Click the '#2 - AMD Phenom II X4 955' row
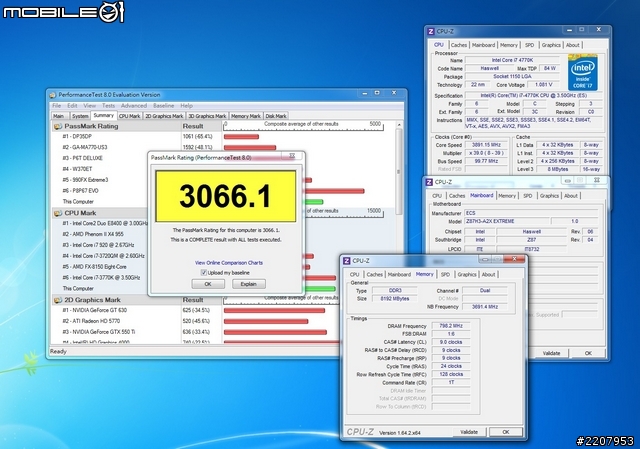 pyautogui.click(x=93, y=234)
